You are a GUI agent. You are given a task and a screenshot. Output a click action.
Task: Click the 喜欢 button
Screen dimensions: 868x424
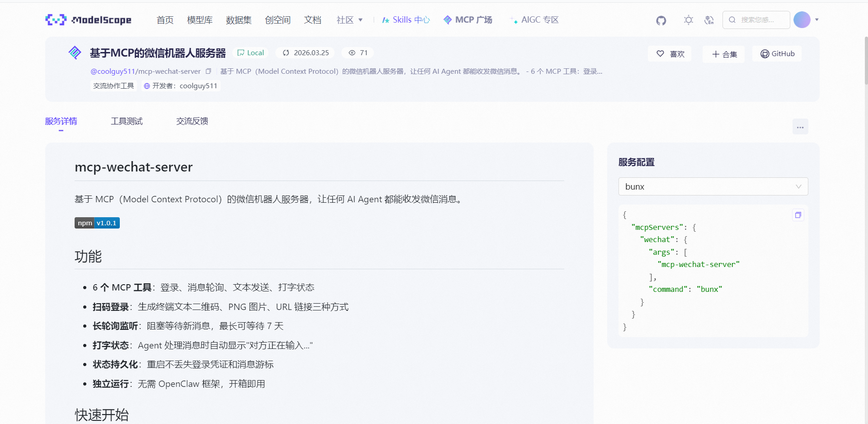pos(670,54)
